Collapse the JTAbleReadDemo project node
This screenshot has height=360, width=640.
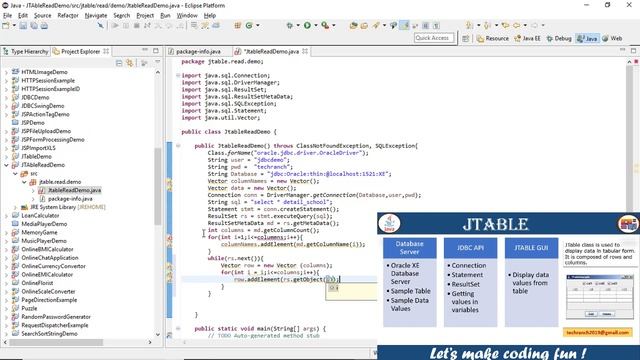(6, 165)
